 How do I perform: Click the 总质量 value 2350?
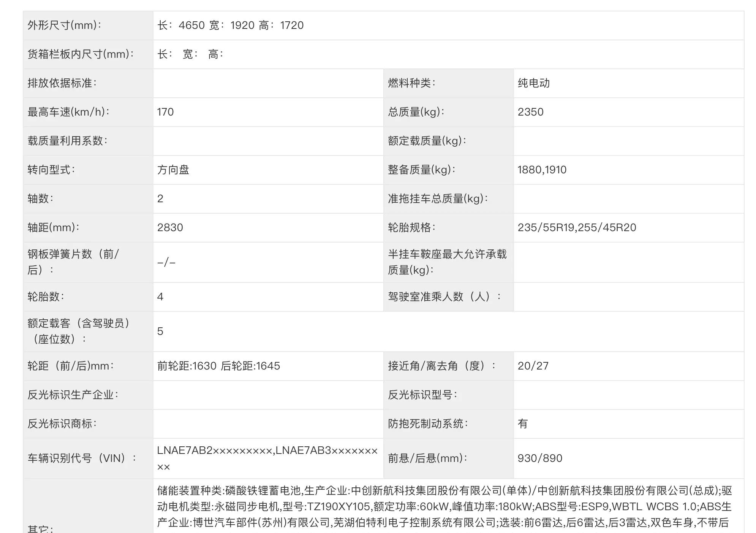coord(530,112)
